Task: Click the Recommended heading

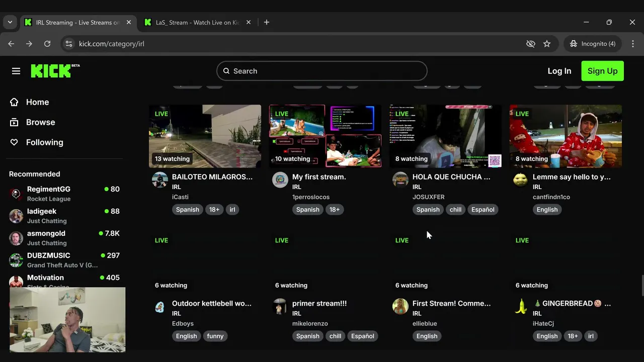Action: click(x=34, y=174)
